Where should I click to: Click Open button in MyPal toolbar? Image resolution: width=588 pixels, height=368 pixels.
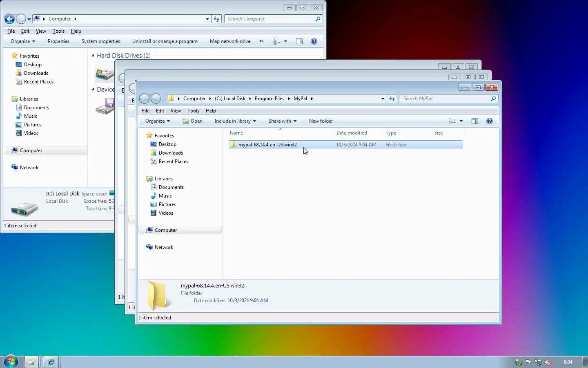(192, 121)
